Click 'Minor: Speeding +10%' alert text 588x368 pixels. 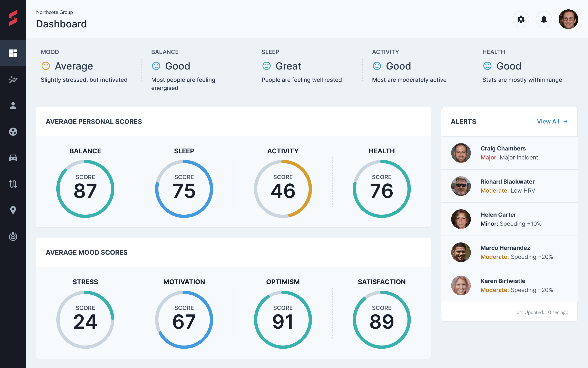click(x=511, y=224)
